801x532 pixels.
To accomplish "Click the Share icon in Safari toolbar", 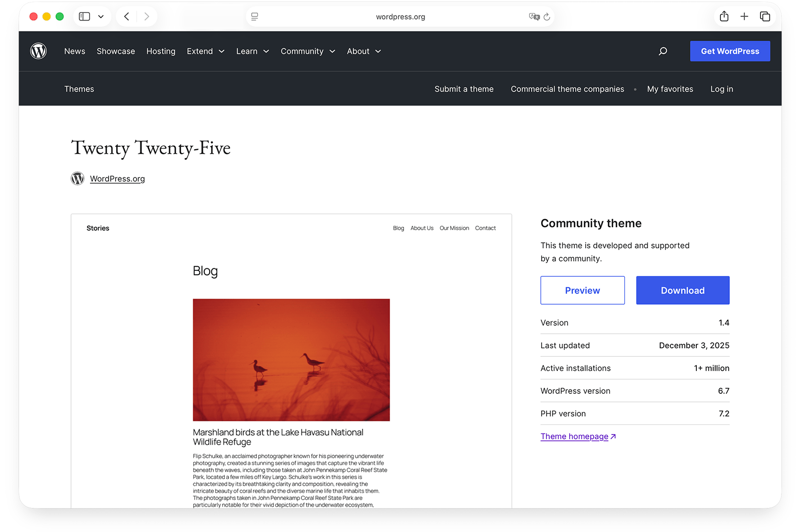I will (724, 17).
